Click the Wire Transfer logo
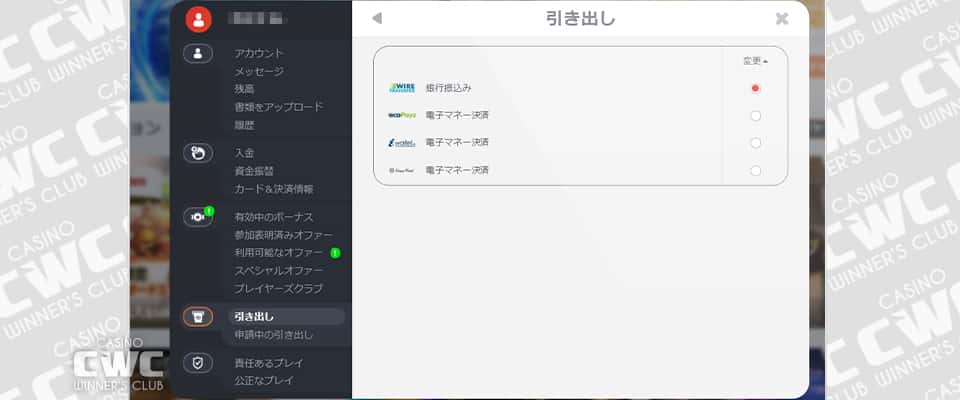This screenshot has width=960, height=400. click(402, 88)
